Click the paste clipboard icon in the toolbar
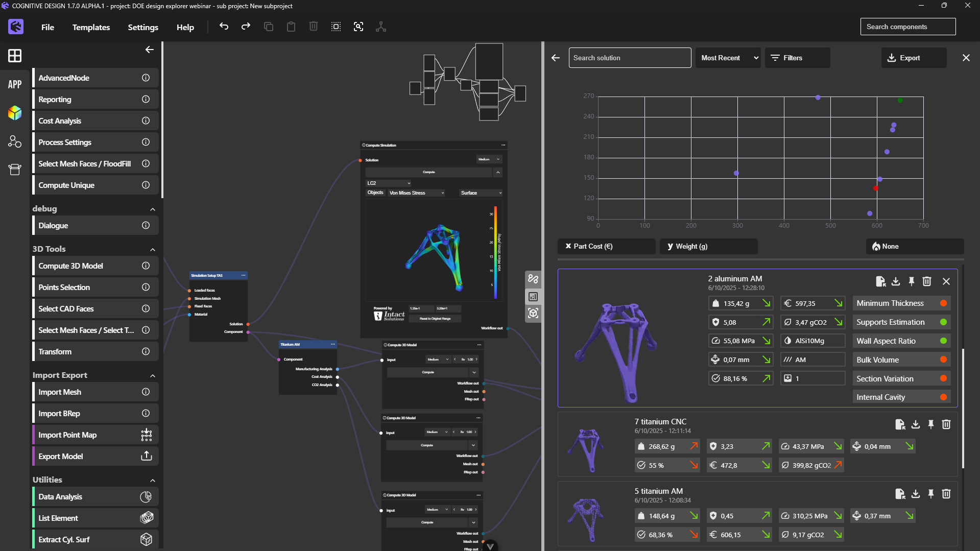Image resolution: width=980 pixels, height=551 pixels. click(291, 27)
